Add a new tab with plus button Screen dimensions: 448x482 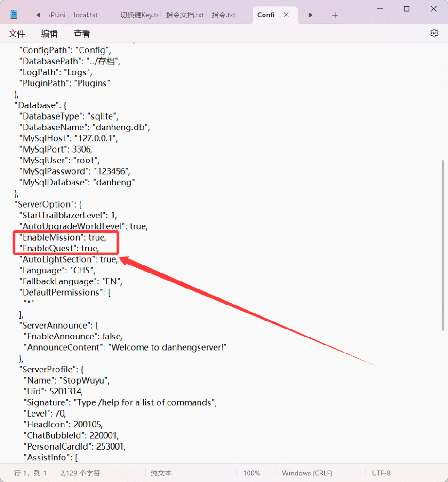point(335,15)
